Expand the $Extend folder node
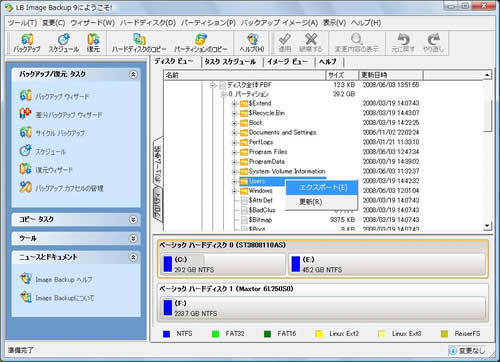Screen dimensions: 500x362 [x=234, y=104]
